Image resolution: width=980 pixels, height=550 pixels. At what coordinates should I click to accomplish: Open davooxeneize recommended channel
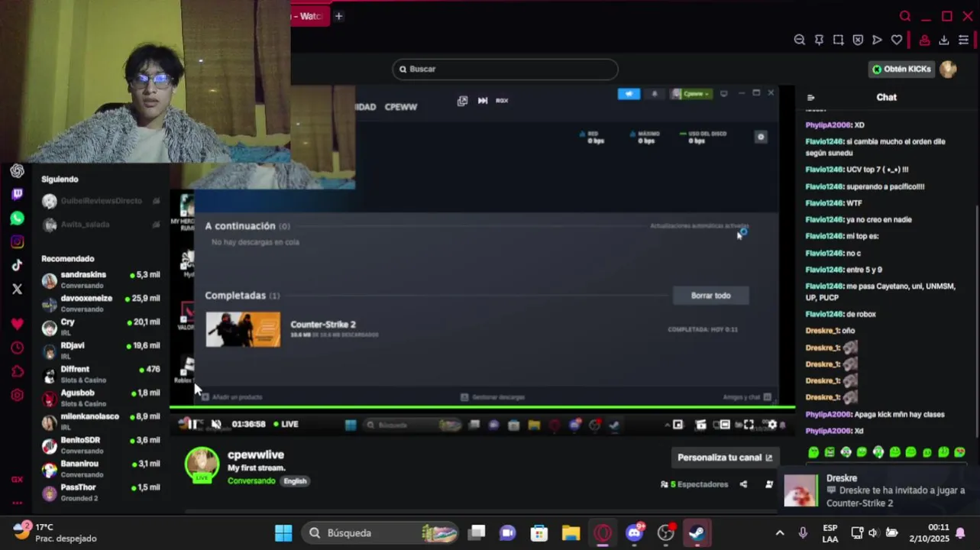(101, 303)
